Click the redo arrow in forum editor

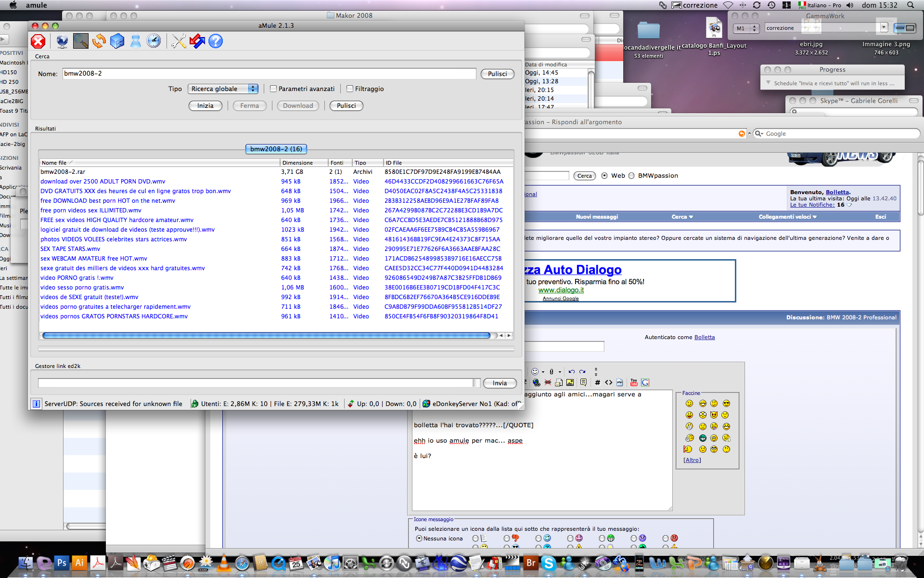coord(582,372)
